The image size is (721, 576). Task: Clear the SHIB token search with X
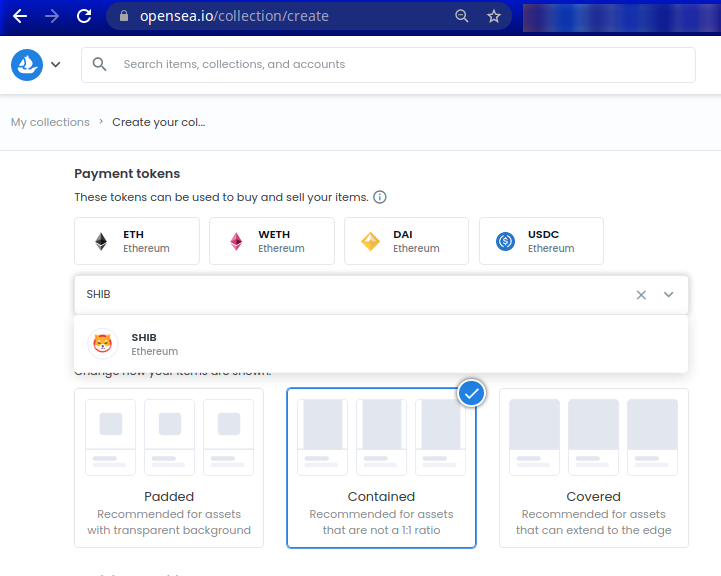[641, 295]
